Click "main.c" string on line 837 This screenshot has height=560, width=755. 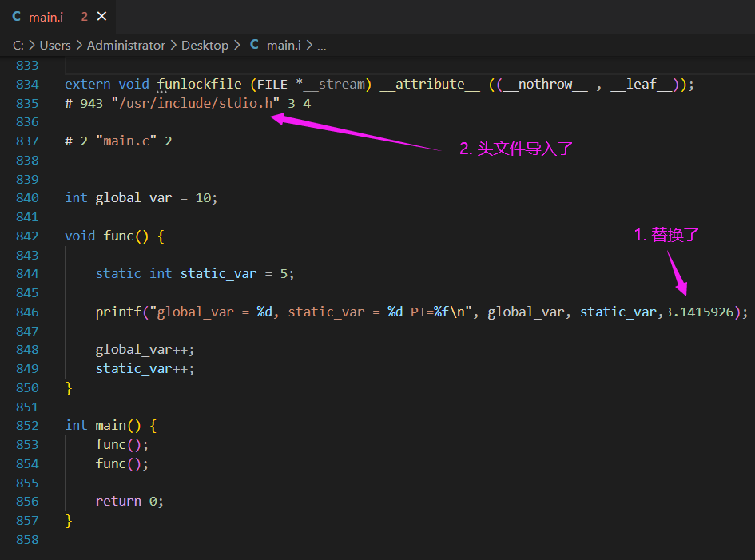tap(126, 141)
